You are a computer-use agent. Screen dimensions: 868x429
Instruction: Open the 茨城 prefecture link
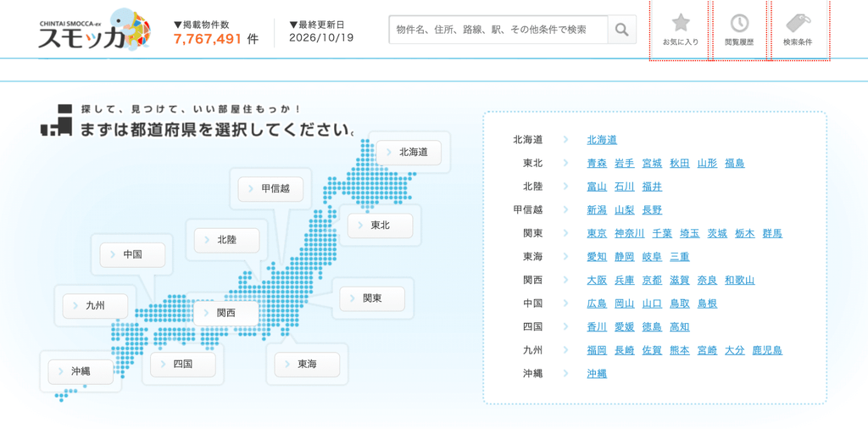(x=717, y=234)
